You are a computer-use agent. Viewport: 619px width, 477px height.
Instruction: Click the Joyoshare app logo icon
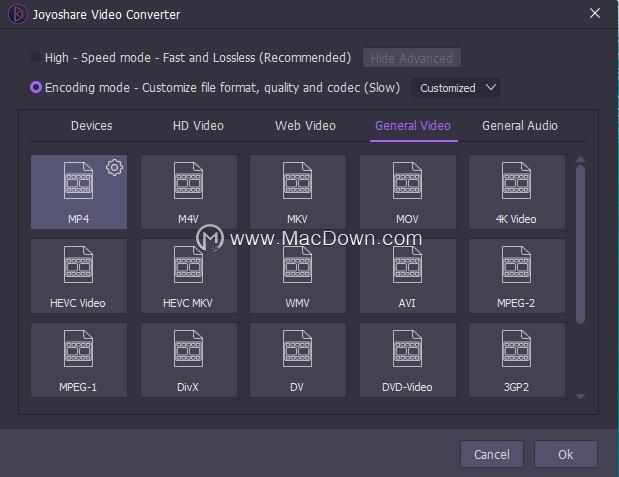pyautogui.click(x=17, y=14)
